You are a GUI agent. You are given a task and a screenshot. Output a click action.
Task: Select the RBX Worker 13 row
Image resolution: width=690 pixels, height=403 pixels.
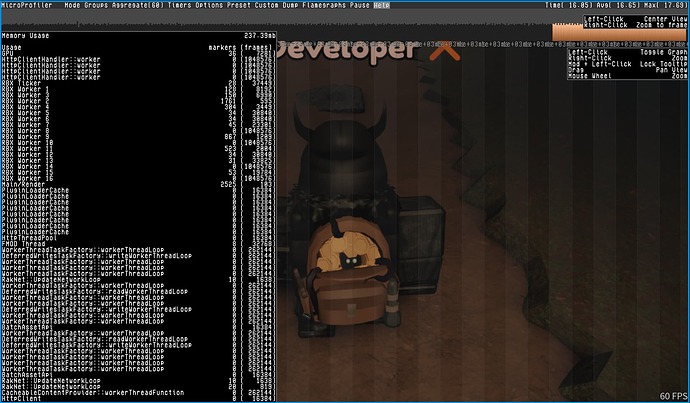pos(139,161)
